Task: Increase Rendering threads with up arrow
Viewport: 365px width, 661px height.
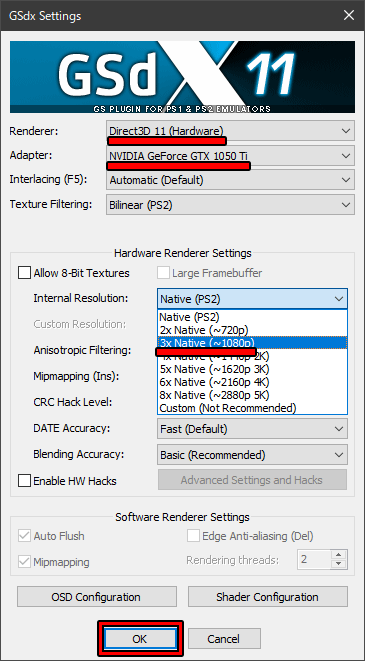Action: (339, 554)
